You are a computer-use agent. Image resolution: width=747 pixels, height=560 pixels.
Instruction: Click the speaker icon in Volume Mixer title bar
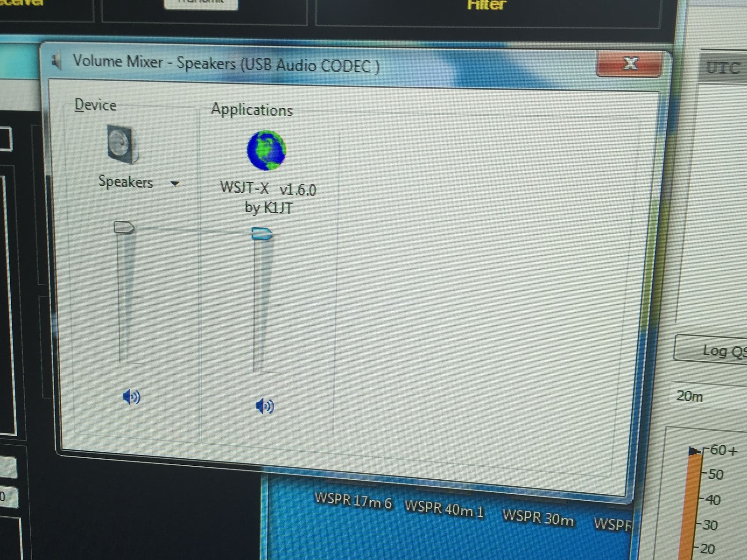pos(57,61)
